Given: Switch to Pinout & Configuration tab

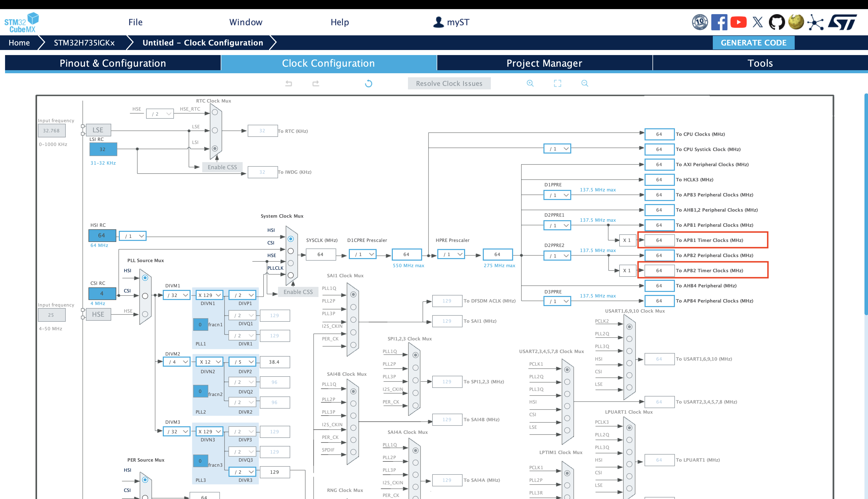Looking at the screenshot, I should [113, 63].
